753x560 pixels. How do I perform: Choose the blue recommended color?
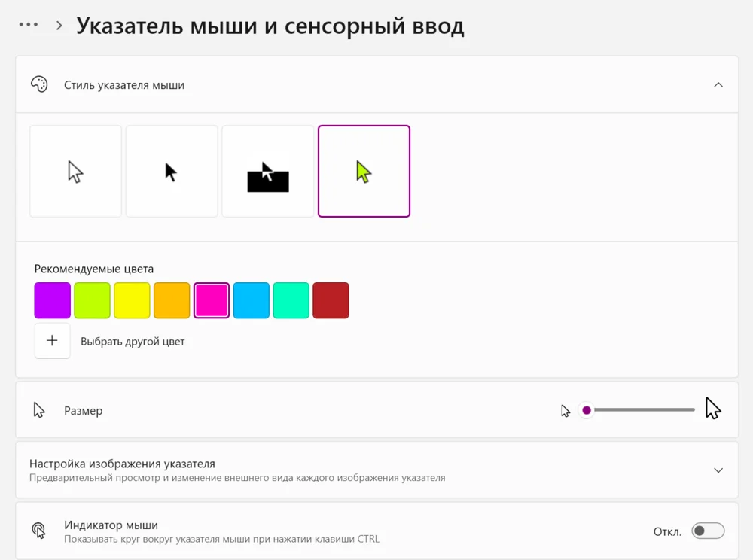[x=252, y=300]
